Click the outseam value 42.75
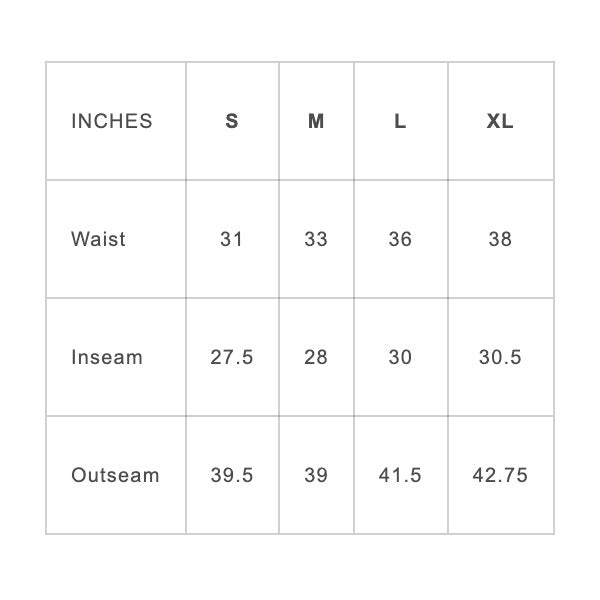 coord(500,476)
